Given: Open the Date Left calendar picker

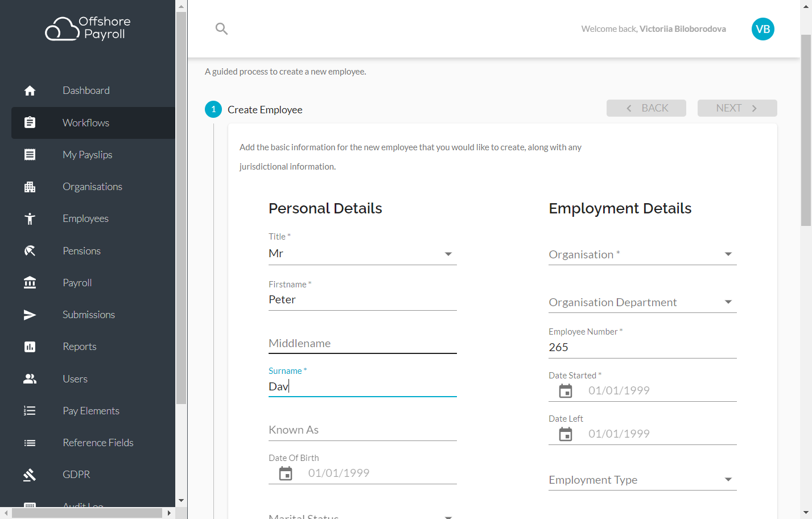Looking at the screenshot, I should click(566, 434).
